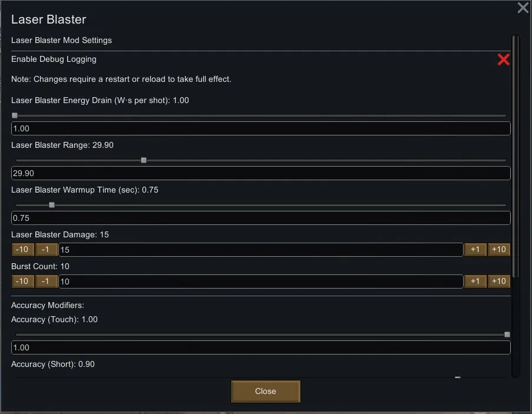Decrease Burst Count by 10
This screenshot has width=532, height=414.
point(22,281)
